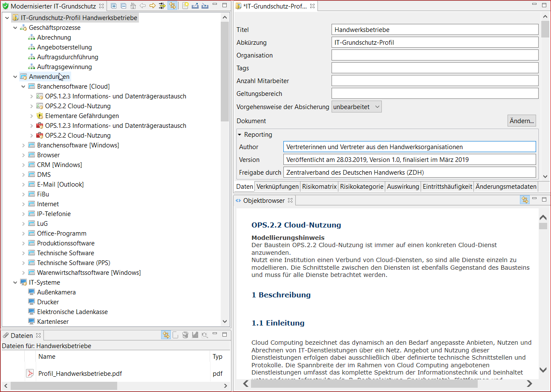
Task: Select Profil_Handwerksbetriebe.pdf in the file list
Action: point(80,374)
